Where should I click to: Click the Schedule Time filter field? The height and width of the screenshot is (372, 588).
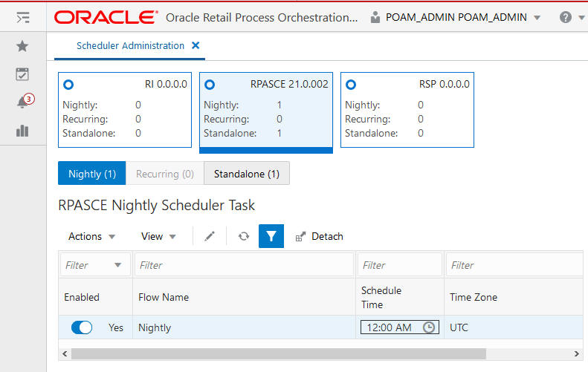(399, 265)
